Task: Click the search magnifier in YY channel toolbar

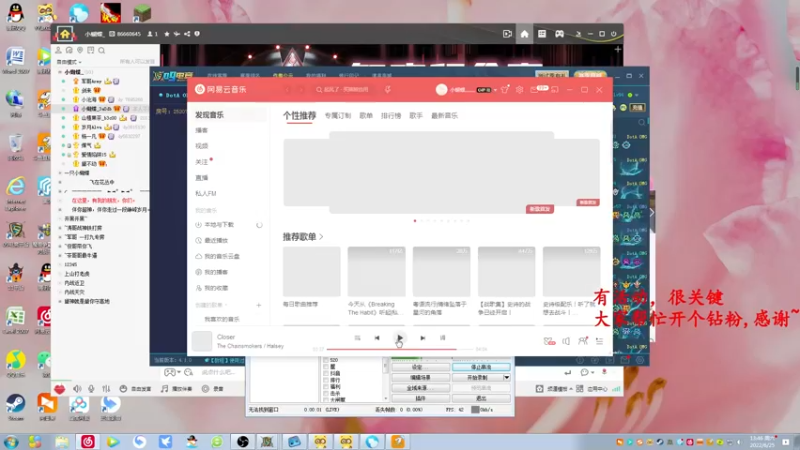Action: click(x=102, y=50)
